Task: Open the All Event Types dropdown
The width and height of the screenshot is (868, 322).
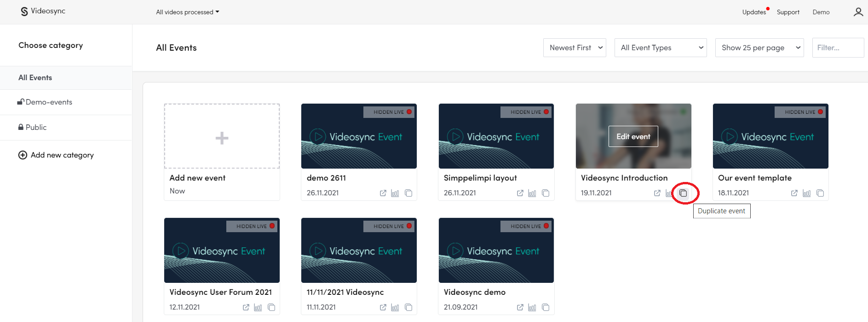Action: (660, 48)
